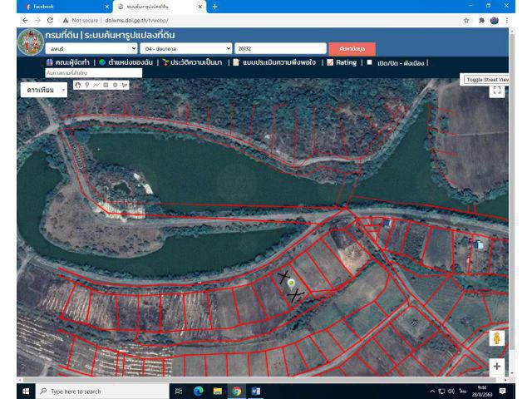Screen dimensions: 532x399
Task: Open the Rating link
Action: point(341,62)
